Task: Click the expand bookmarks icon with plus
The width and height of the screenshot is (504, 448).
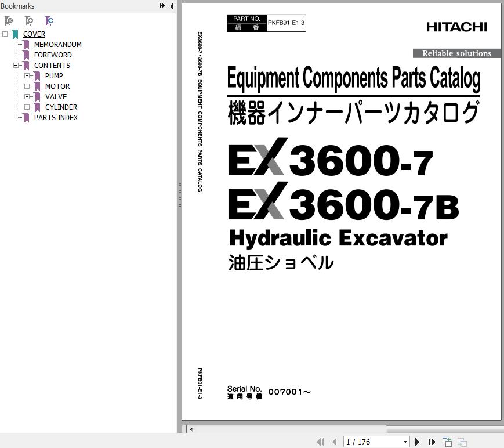Action: [29, 21]
